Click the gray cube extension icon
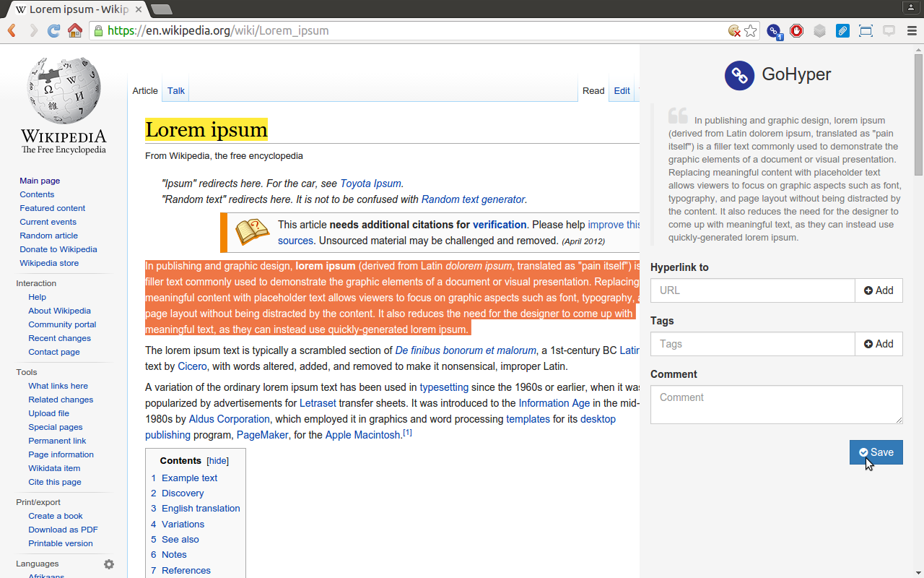Image resolution: width=924 pixels, height=578 pixels. tap(819, 30)
